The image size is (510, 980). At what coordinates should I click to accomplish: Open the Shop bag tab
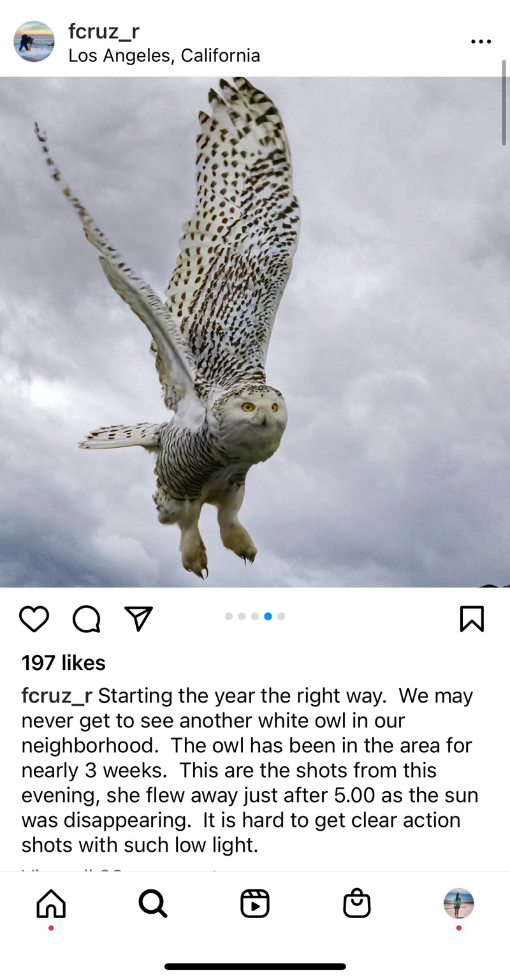pyautogui.click(x=357, y=903)
